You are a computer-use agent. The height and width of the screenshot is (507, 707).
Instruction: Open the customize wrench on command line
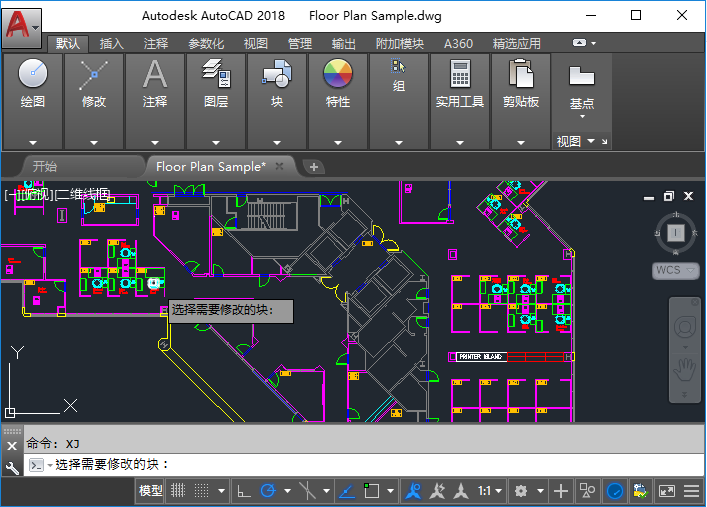[x=12, y=468]
